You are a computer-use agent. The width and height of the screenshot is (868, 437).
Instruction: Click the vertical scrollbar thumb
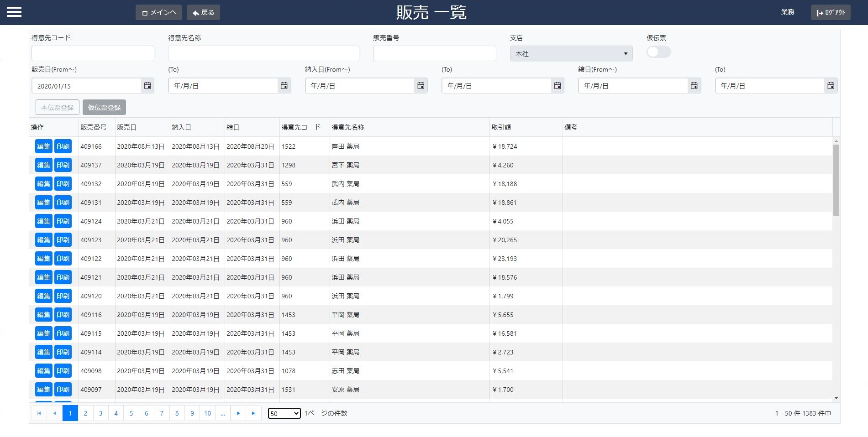pyautogui.click(x=836, y=180)
